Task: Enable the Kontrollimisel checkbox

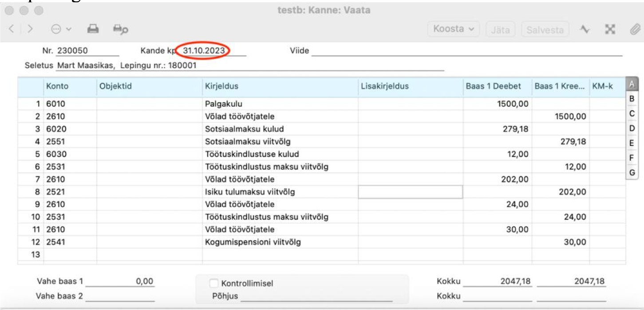Action: pyautogui.click(x=214, y=283)
